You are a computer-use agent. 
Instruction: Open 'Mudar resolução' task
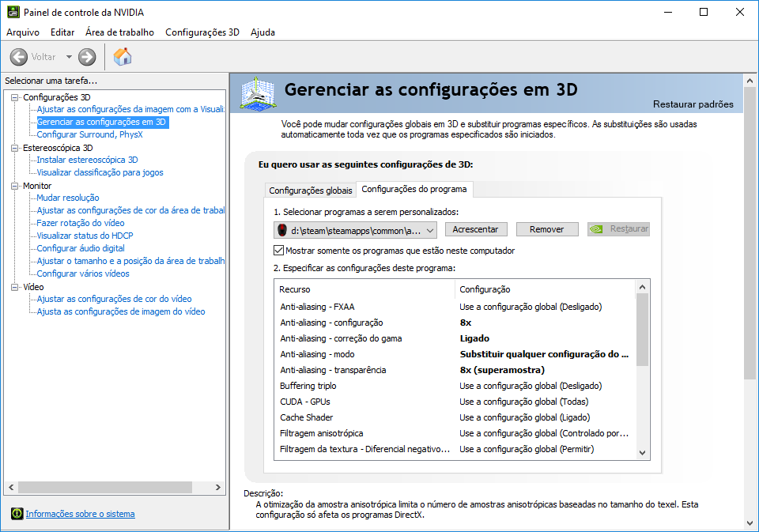68,198
